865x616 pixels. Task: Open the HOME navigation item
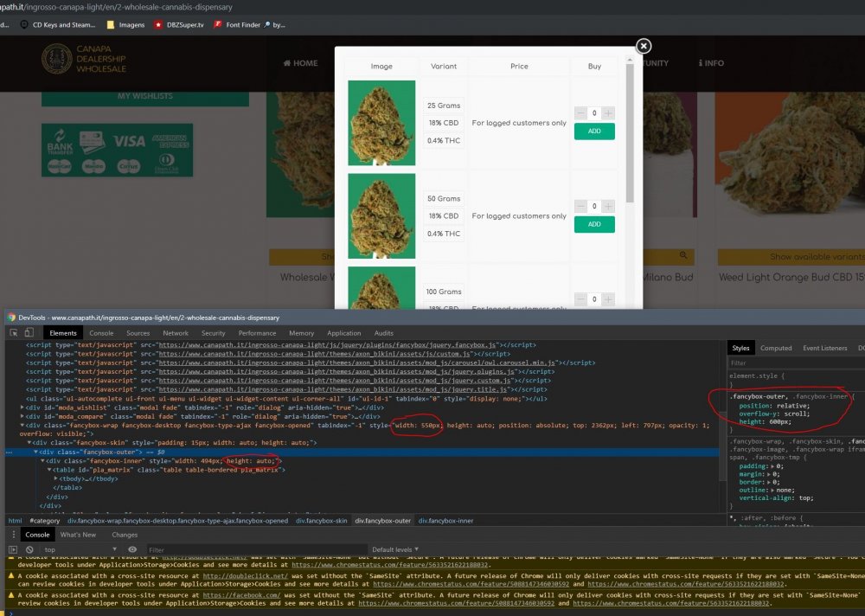(x=301, y=63)
